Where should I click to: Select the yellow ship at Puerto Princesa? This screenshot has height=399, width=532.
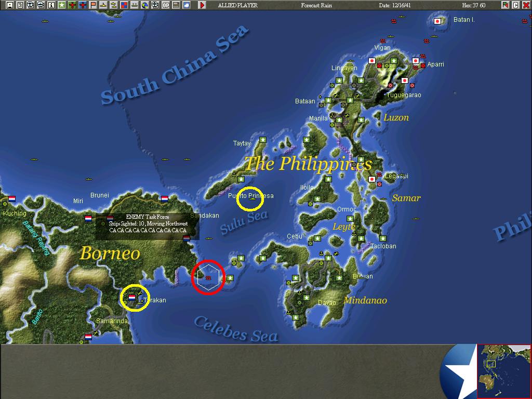pyautogui.click(x=252, y=199)
